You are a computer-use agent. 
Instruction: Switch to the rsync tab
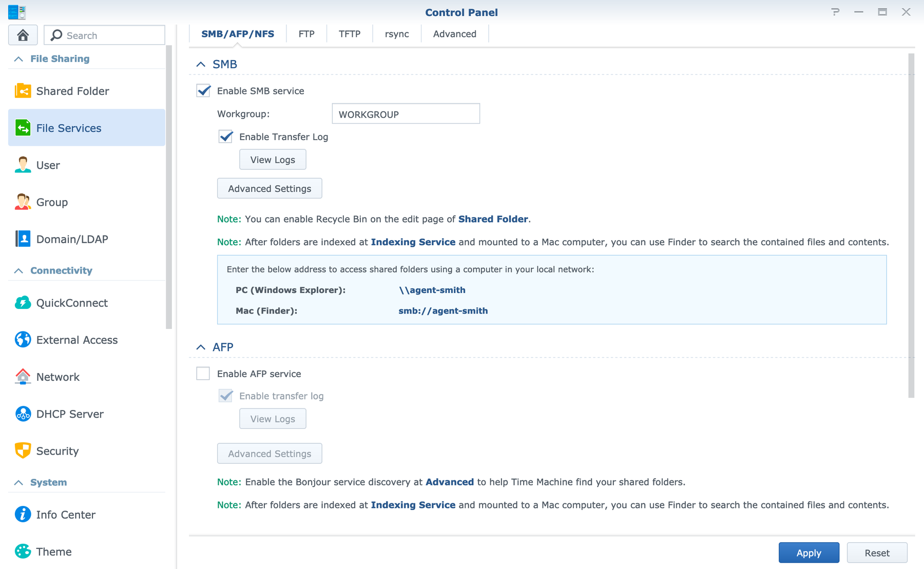click(x=397, y=34)
